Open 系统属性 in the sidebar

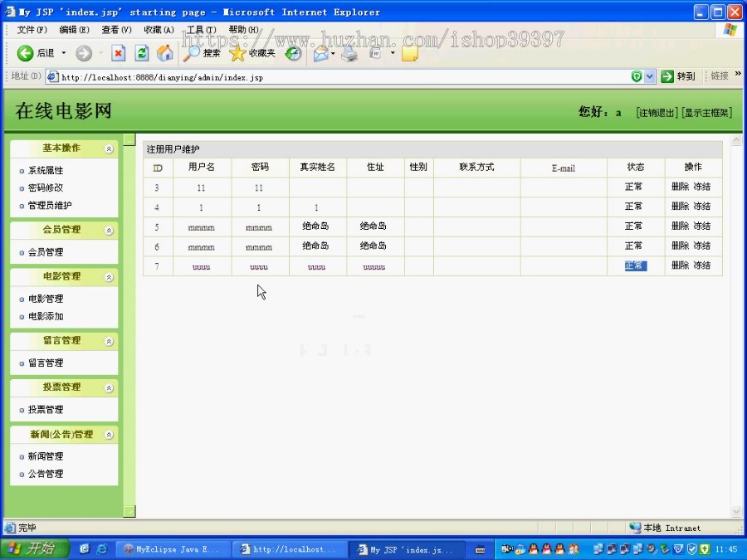point(46,170)
